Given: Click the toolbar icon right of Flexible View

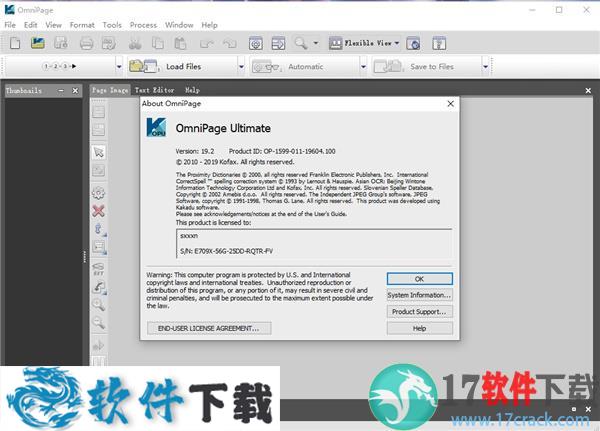Looking at the screenshot, I should click(x=413, y=43).
